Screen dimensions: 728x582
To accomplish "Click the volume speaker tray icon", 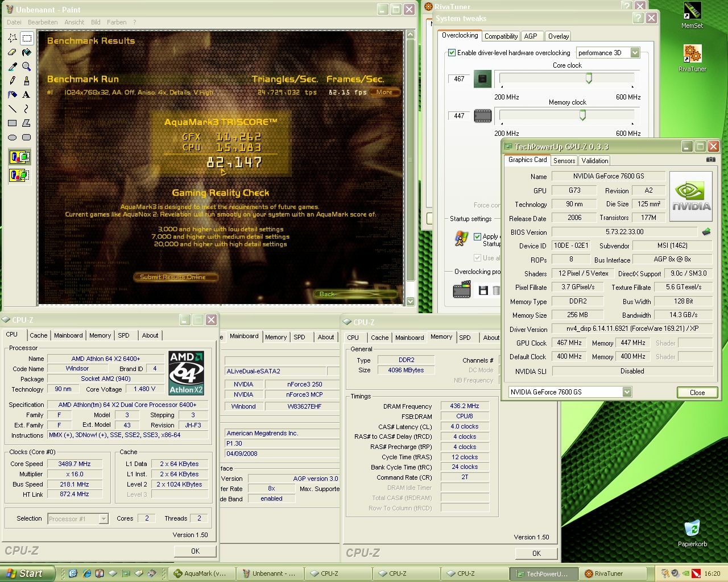I will coord(675,573).
